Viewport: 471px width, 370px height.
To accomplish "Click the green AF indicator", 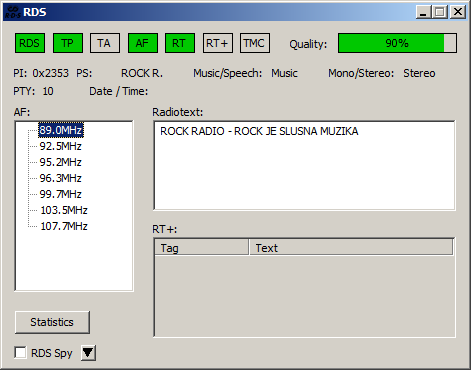I will [143, 43].
